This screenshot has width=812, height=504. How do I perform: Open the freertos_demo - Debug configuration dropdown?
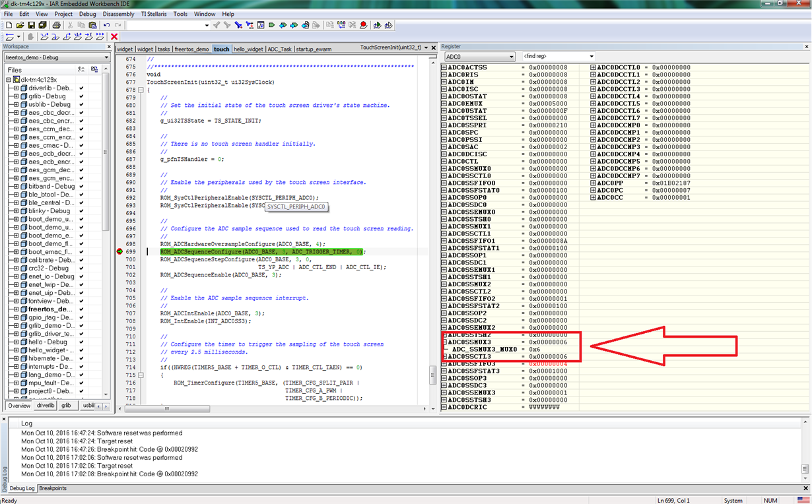(x=106, y=57)
